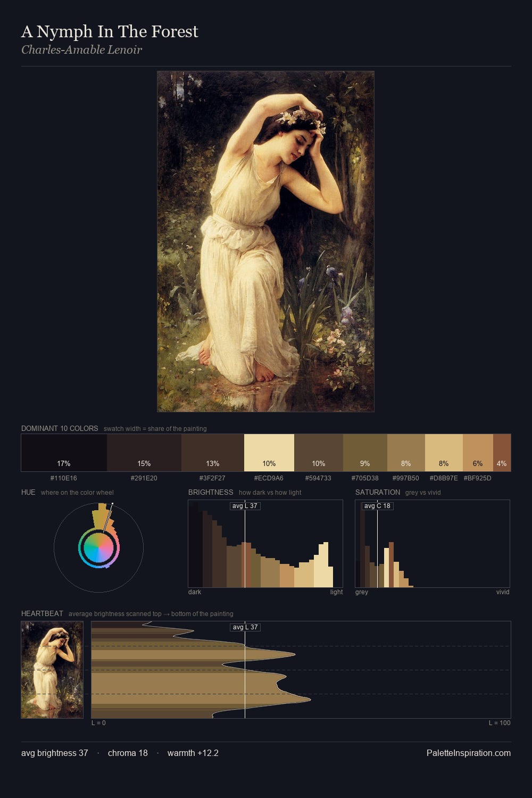The height and width of the screenshot is (798, 532).
Task: Select the narrow 4% rust swatch
Action: 502,453
